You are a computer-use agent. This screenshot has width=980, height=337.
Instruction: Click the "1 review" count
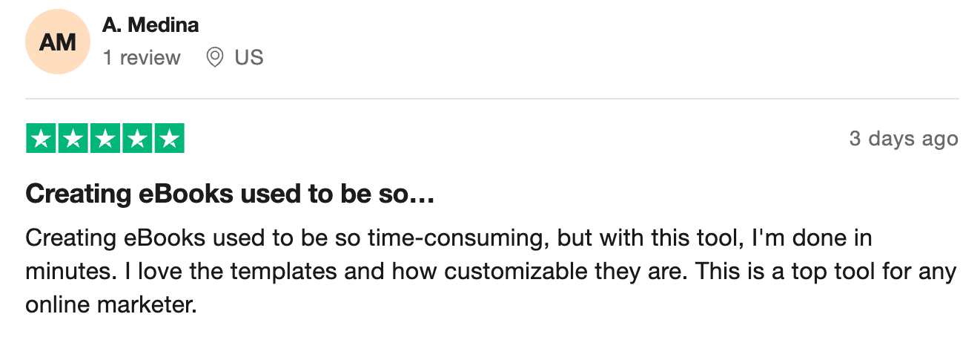tap(142, 58)
